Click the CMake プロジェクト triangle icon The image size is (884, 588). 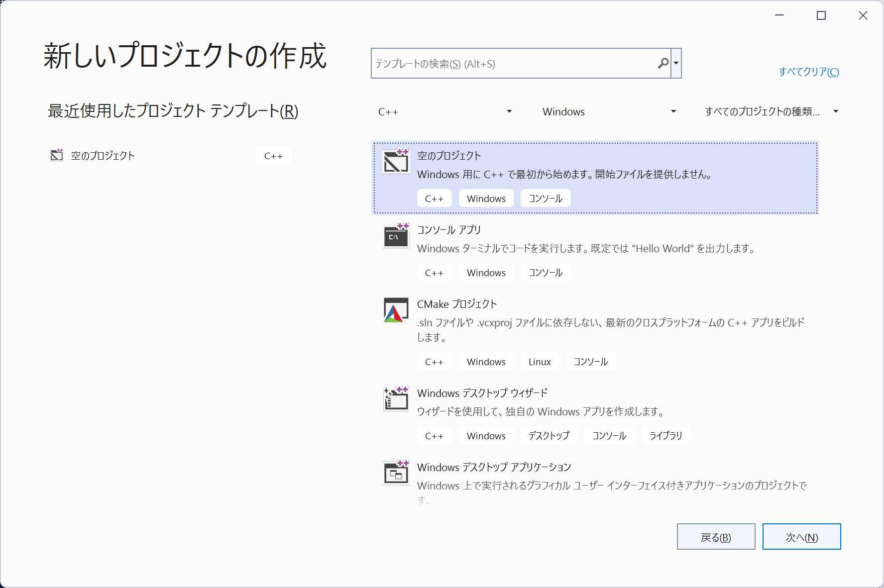[x=396, y=310]
